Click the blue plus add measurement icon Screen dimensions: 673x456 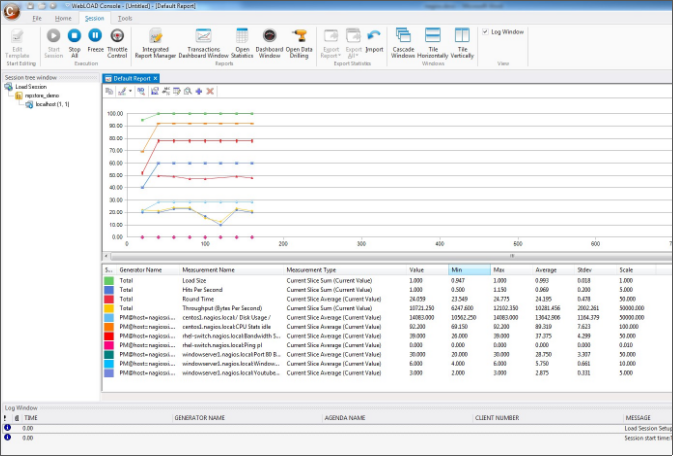click(199, 91)
